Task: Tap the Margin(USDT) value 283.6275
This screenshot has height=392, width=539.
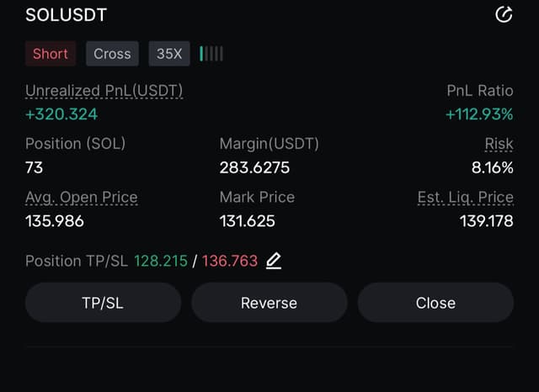Action: tap(254, 167)
